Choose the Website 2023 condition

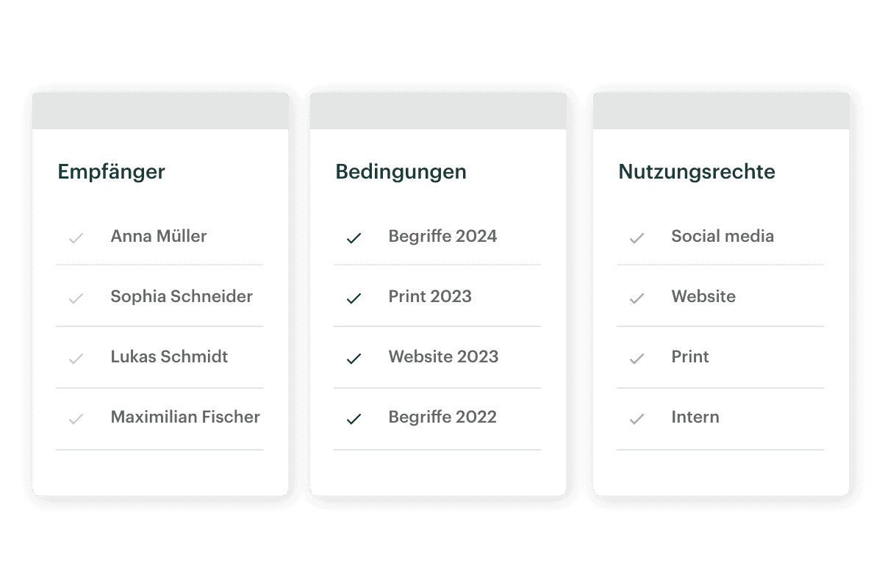443,356
